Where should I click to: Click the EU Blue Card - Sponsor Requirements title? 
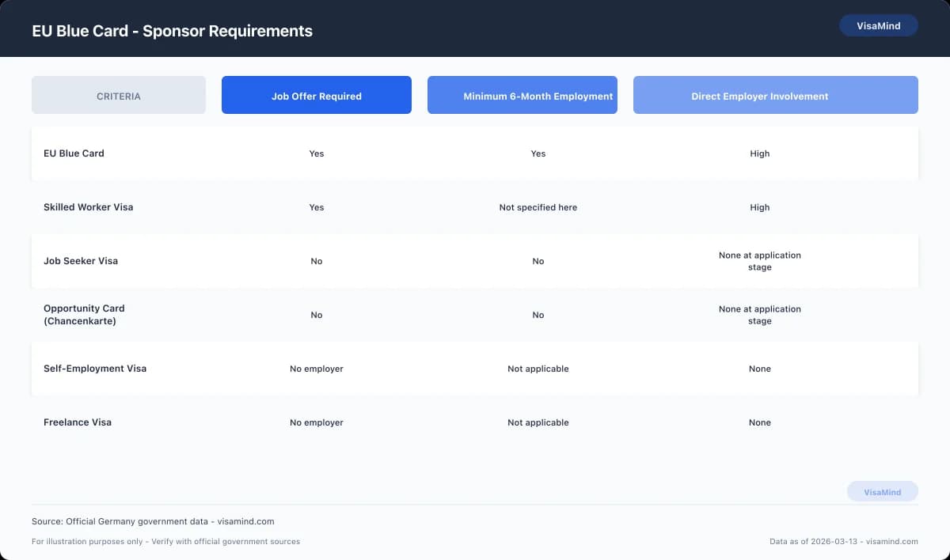click(x=172, y=31)
